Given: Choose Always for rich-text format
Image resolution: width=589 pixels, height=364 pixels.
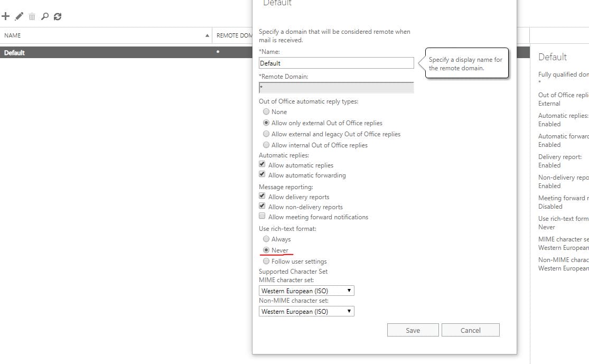Looking at the screenshot, I should [266, 239].
